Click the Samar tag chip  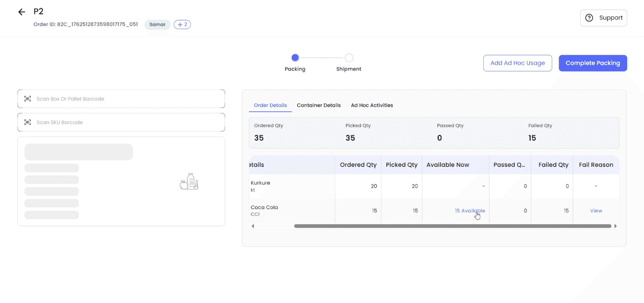pos(157,25)
